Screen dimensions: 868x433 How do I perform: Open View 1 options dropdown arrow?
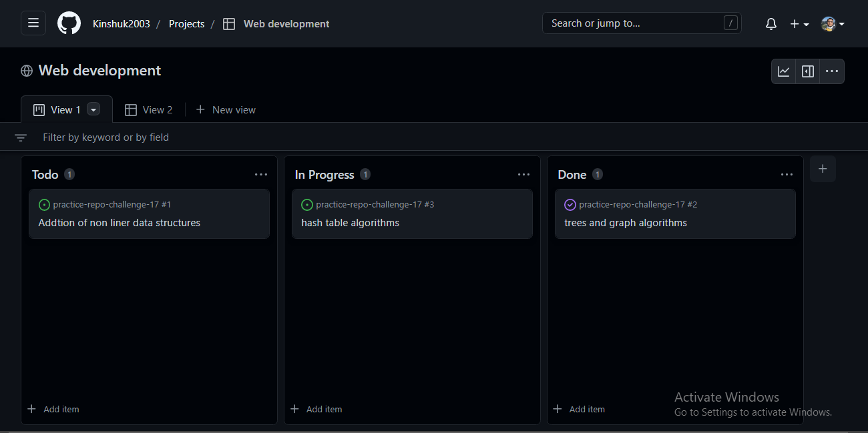click(93, 109)
